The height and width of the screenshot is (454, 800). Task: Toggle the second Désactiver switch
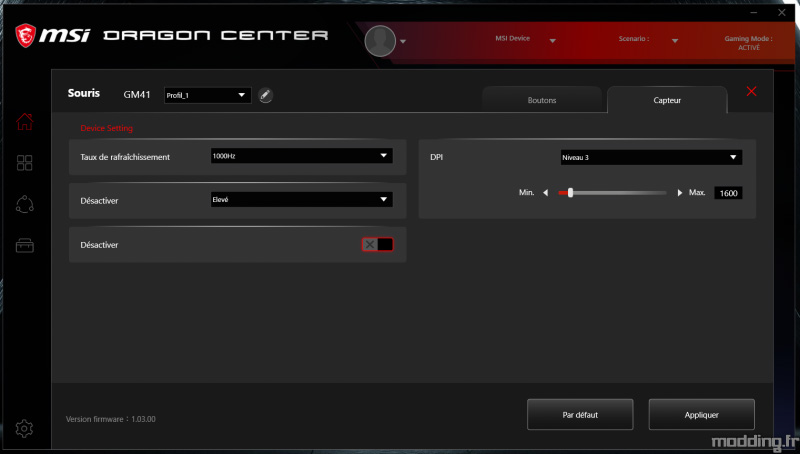click(x=378, y=245)
